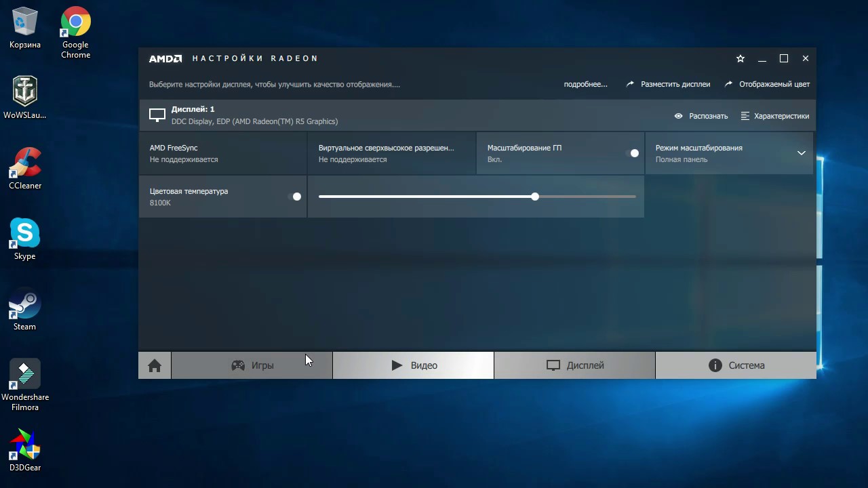The height and width of the screenshot is (488, 868).
Task: Toggle Масштабирование ГП switch
Action: tap(632, 153)
